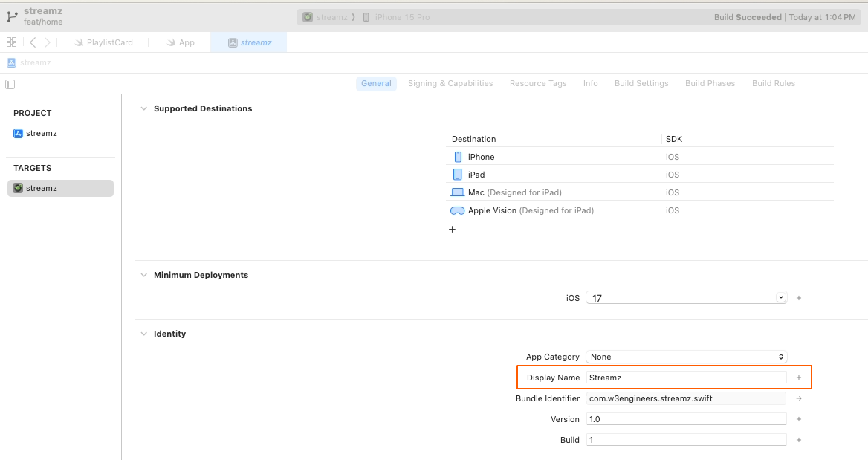The height and width of the screenshot is (460, 868).
Task: Select the streamz scheme in the toolbar
Action: 325,17
